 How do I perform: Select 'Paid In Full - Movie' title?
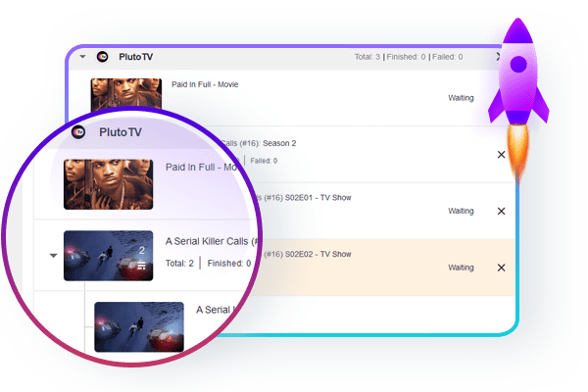(x=205, y=84)
